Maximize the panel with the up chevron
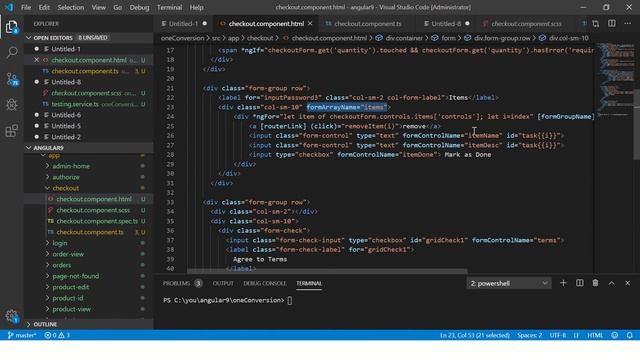This screenshot has width=640, height=360. tap(611, 283)
